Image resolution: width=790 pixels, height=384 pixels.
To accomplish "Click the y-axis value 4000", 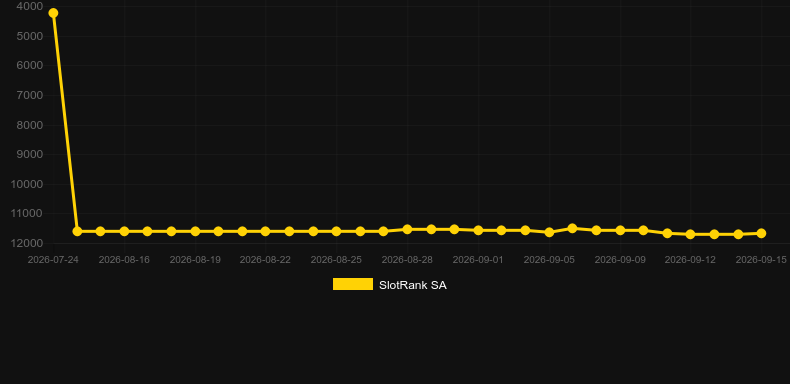I will click(x=30, y=7).
